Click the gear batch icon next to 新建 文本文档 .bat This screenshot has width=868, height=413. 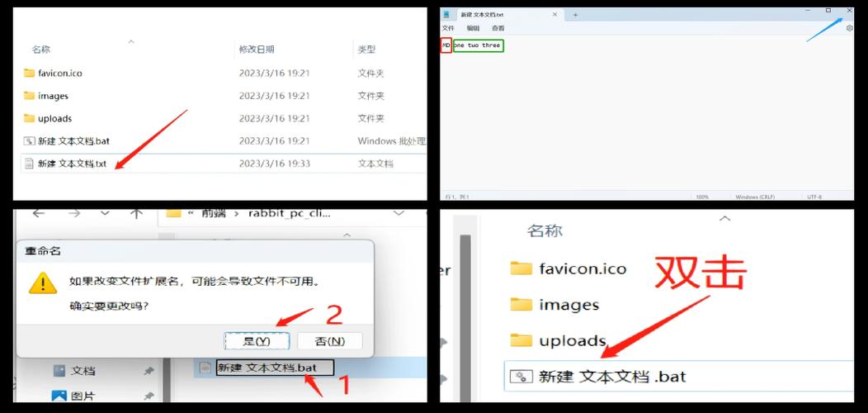coord(521,377)
